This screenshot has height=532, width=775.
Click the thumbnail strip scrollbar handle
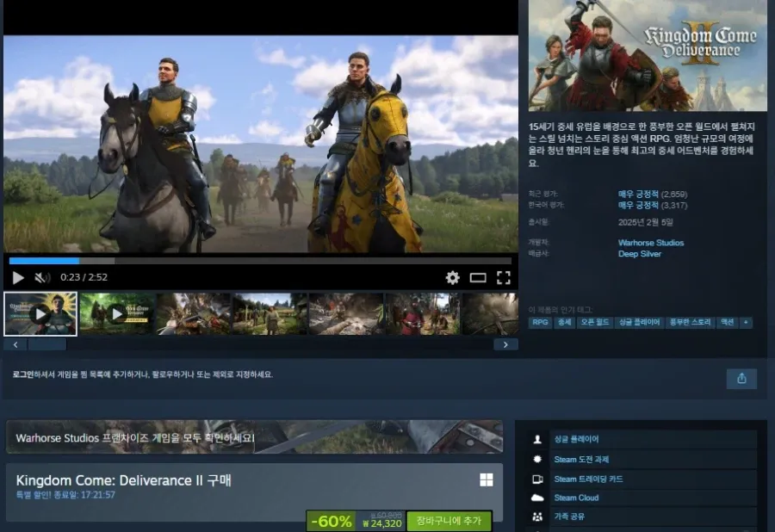coord(47,344)
